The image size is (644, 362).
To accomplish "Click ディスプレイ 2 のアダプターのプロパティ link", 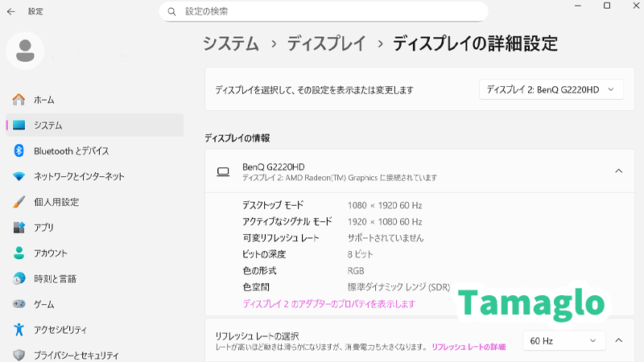I will [328, 304].
